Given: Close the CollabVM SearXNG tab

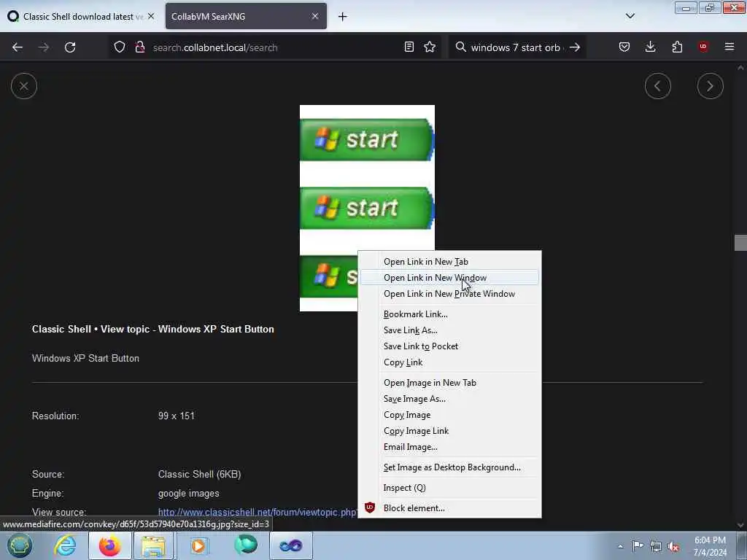Looking at the screenshot, I should pos(315,16).
